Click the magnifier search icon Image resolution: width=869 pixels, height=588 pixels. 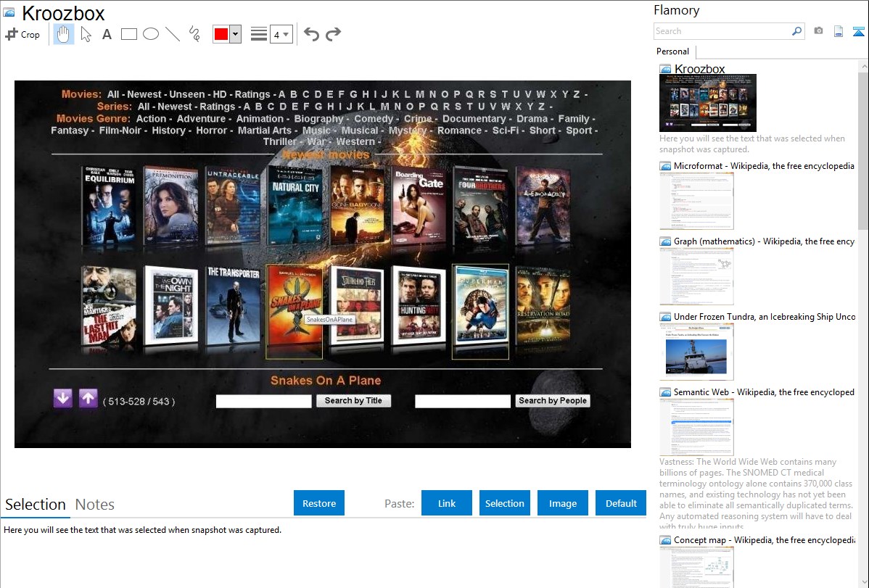click(x=797, y=31)
